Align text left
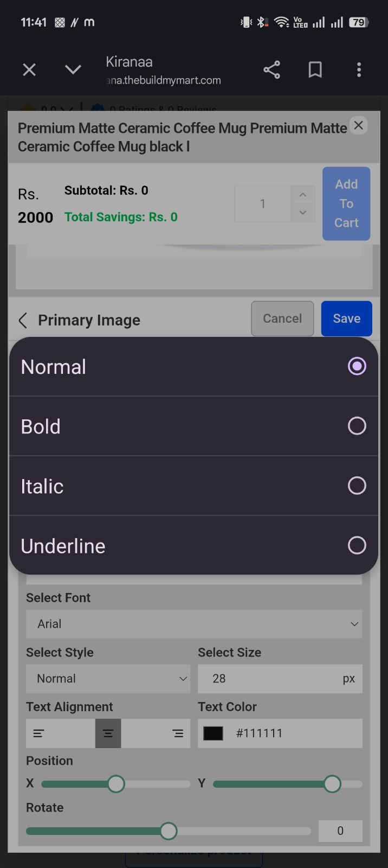 [38, 733]
